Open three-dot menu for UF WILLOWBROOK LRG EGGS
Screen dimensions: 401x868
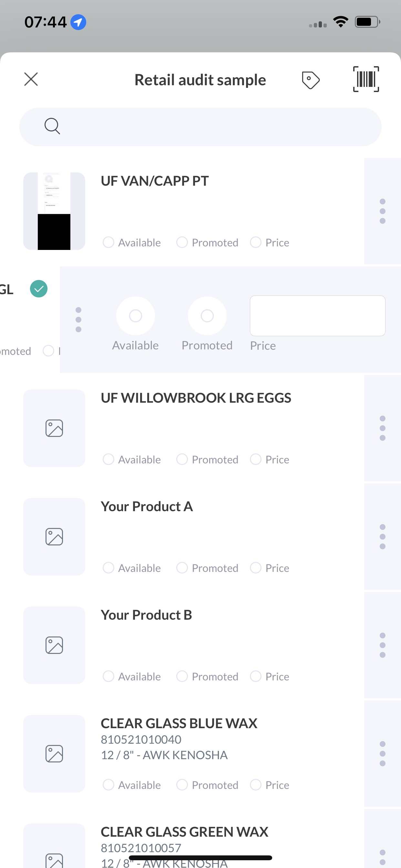tap(383, 428)
